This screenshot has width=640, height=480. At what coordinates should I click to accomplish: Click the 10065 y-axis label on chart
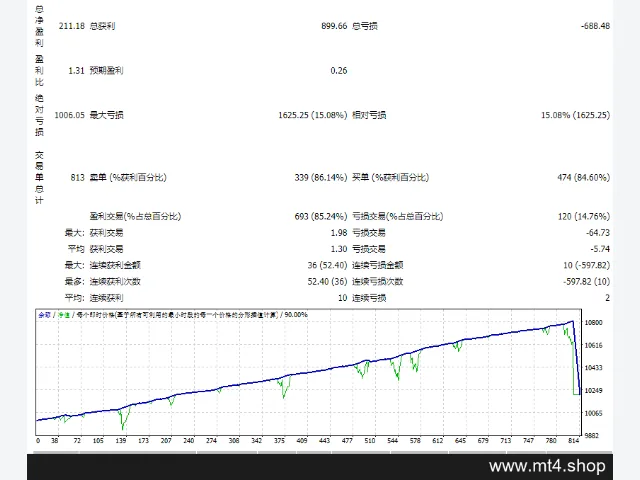click(593, 413)
